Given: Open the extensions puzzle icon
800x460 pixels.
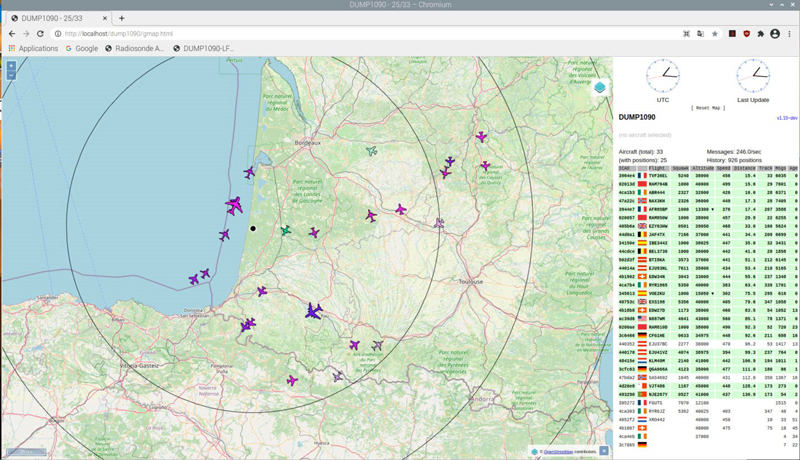Looking at the screenshot, I should pyautogui.click(x=761, y=34).
